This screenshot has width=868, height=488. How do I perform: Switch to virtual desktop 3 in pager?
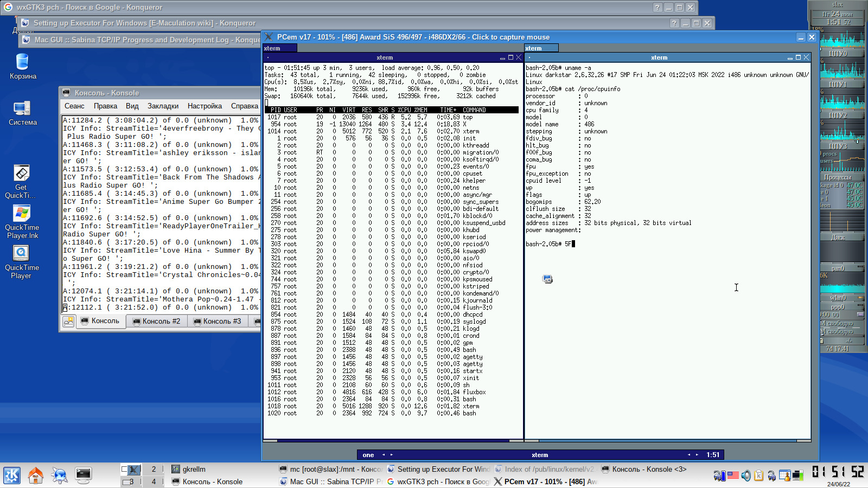coord(131,481)
